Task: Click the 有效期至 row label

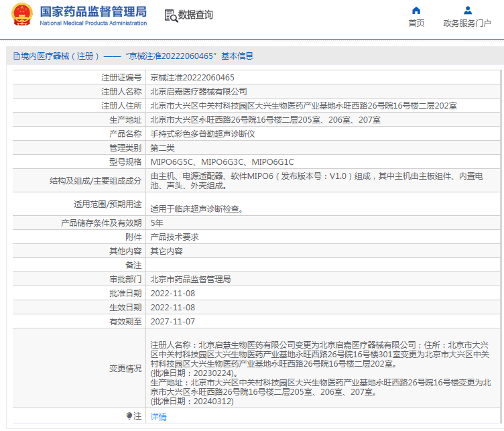Action: coord(125,322)
